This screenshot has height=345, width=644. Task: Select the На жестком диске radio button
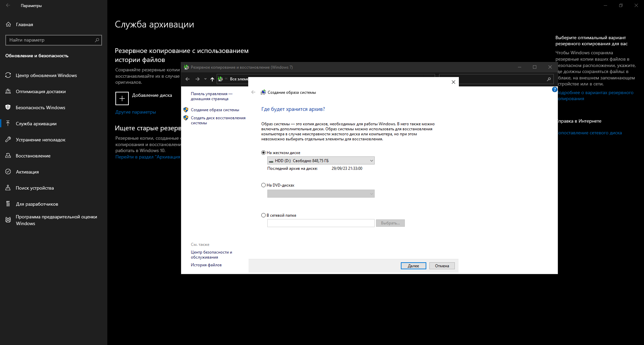(x=263, y=153)
